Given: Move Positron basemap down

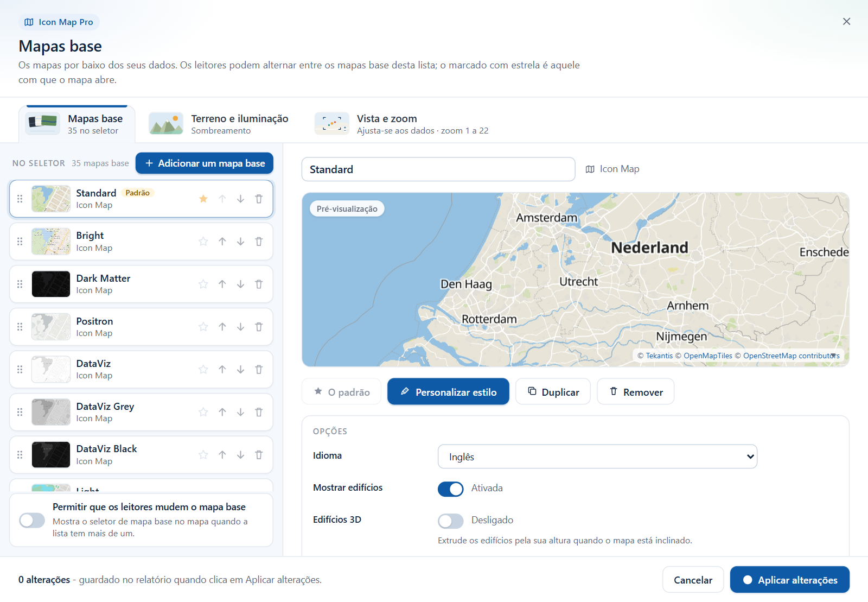Looking at the screenshot, I should [240, 327].
